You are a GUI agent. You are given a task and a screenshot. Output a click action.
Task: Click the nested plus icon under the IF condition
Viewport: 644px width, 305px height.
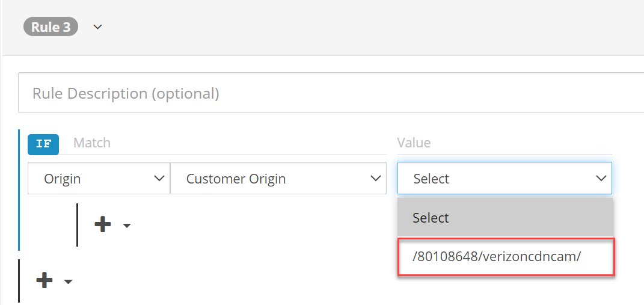pyautogui.click(x=103, y=225)
